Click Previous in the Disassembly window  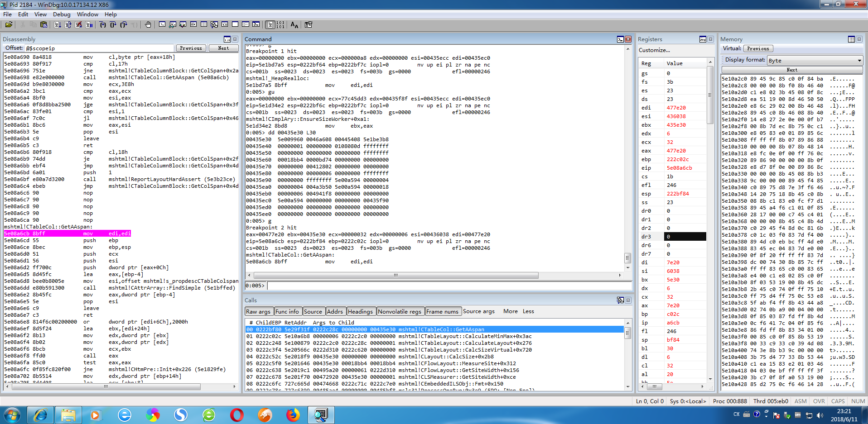click(191, 48)
